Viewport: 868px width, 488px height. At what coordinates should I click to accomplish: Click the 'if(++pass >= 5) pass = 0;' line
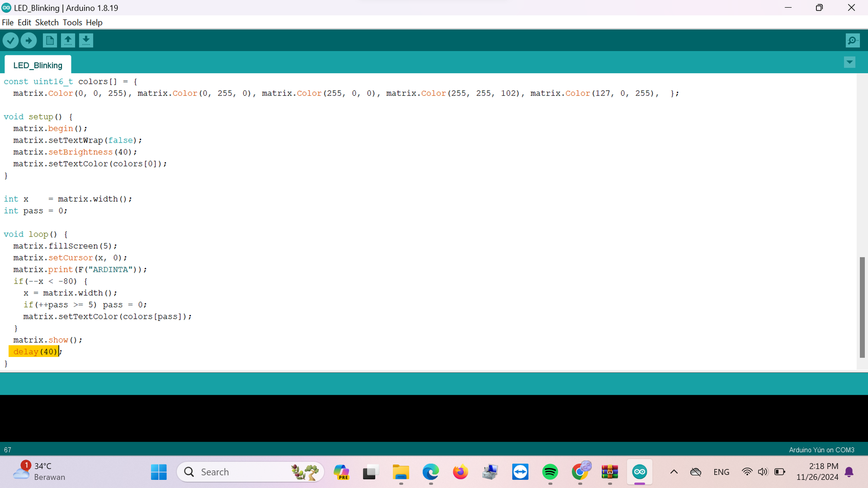click(x=85, y=305)
